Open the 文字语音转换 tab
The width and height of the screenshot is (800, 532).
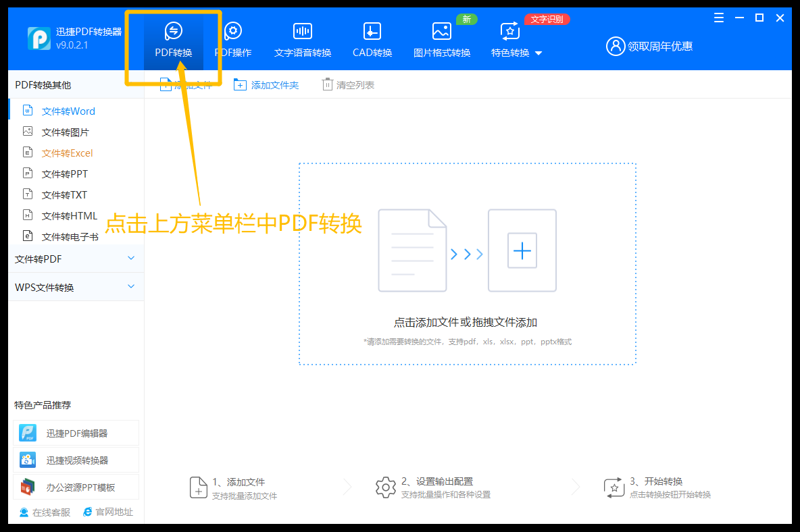pos(303,41)
